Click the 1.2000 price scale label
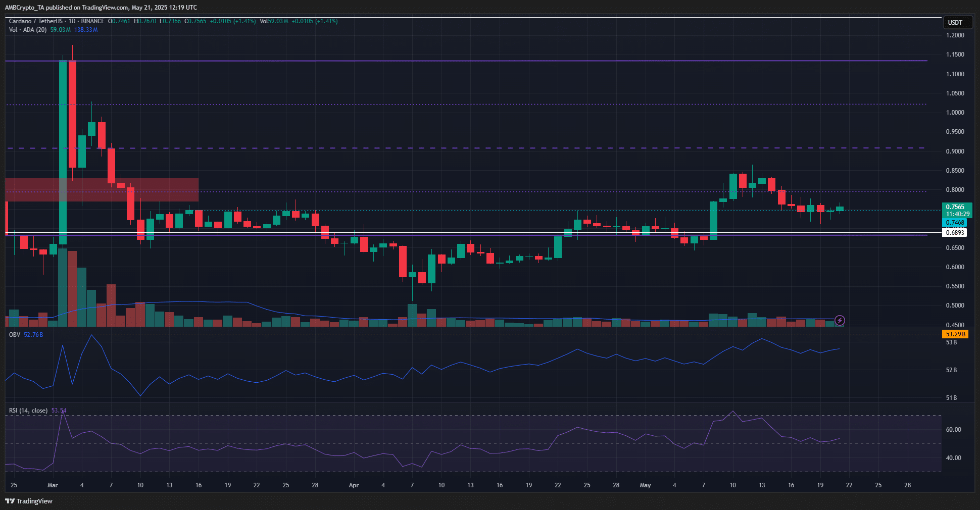The width and height of the screenshot is (980, 510). (955, 35)
